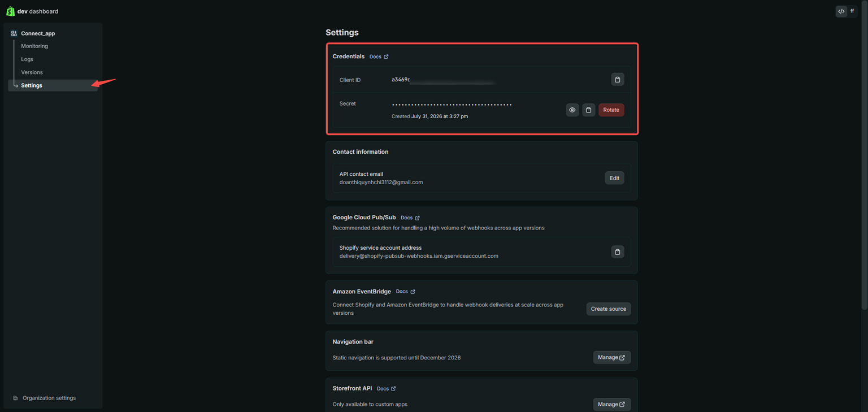The height and width of the screenshot is (412, 868).
Task: Open Amazon EventBridge Docs link
Action: point(406,292)
